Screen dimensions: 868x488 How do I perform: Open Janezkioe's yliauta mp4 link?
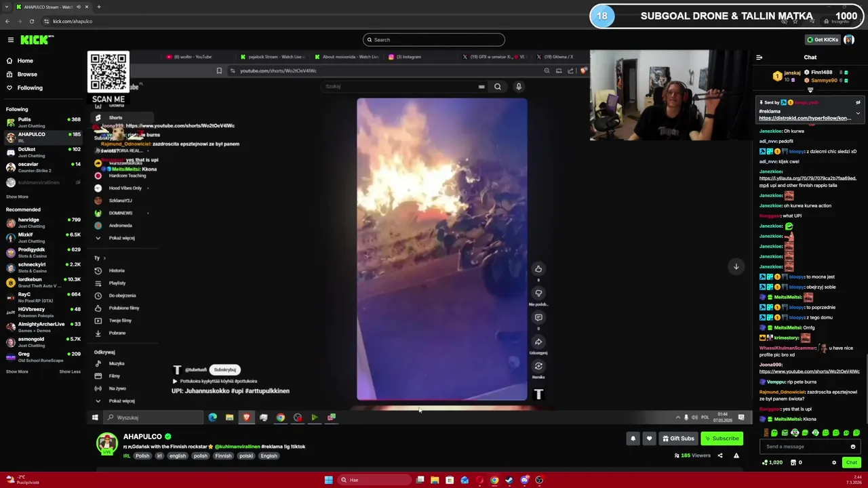point(808,182)
